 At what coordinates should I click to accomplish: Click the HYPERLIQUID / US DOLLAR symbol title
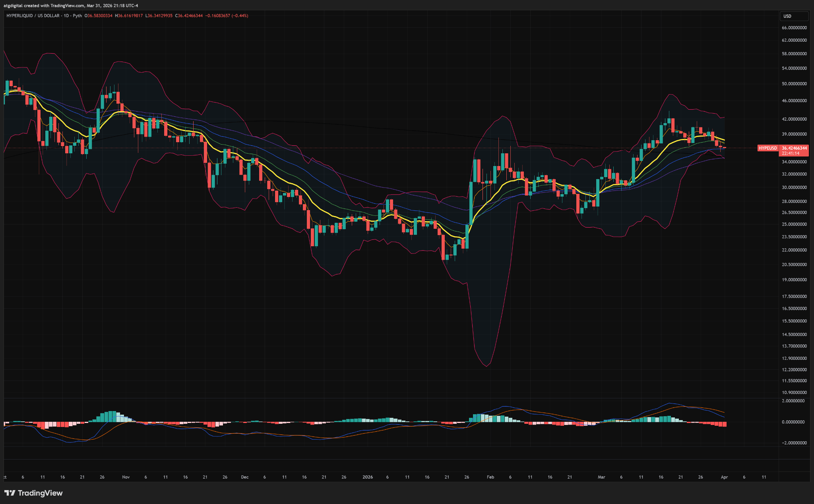pyautogui.click(x=33, y=16)
